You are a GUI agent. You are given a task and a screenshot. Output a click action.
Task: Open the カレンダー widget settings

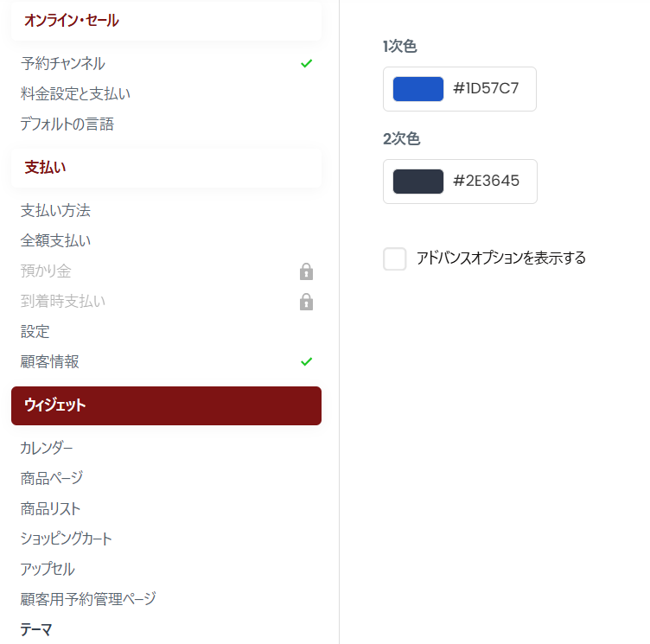[x=47, y=448]
